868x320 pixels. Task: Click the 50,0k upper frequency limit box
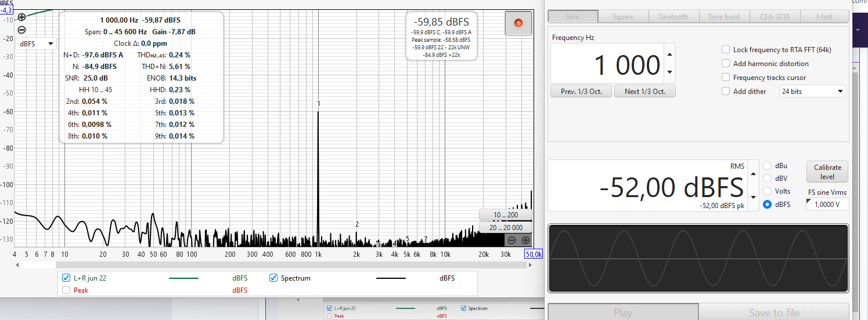tap(534, 254)
